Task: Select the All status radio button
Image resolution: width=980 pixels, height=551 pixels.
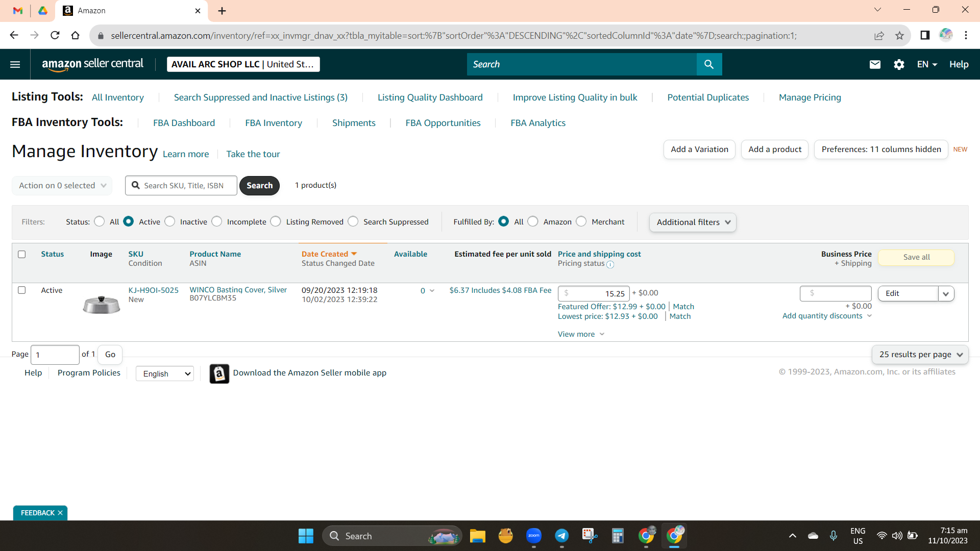Action: coord(100,221)
